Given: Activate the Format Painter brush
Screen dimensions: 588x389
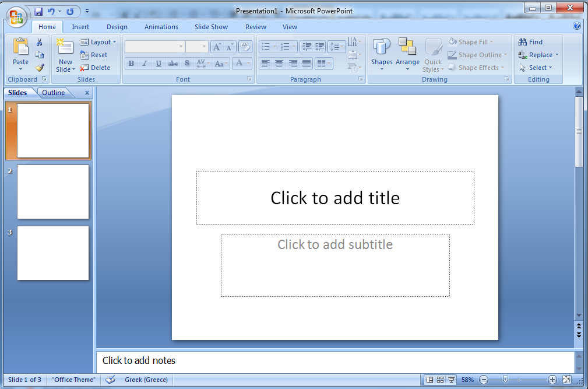Looking at the screenshot, I should pos(40,68).
